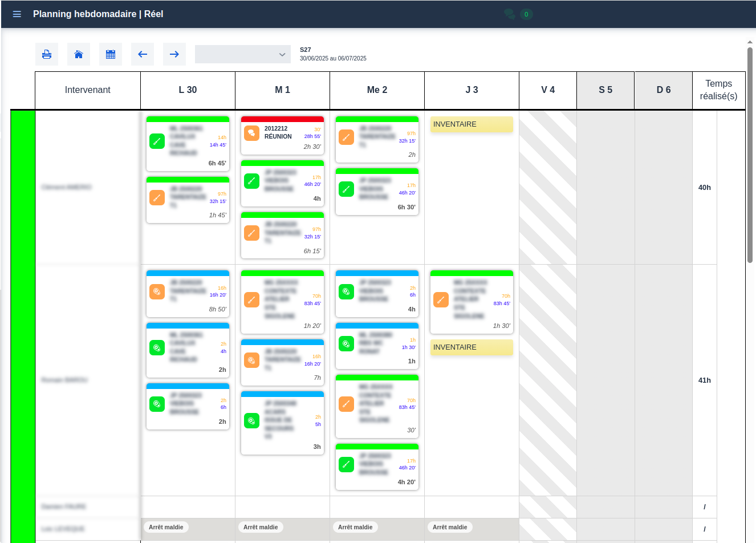Go to the previous week arrow
Viewport: 756px width, 543px height.
coord(142,54)
